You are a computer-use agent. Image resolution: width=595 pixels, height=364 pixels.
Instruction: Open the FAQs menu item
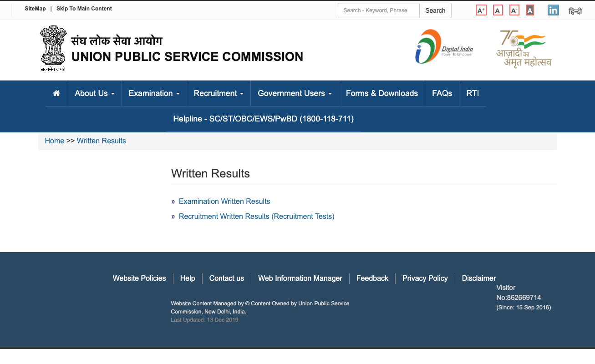(x=442, y=93)
